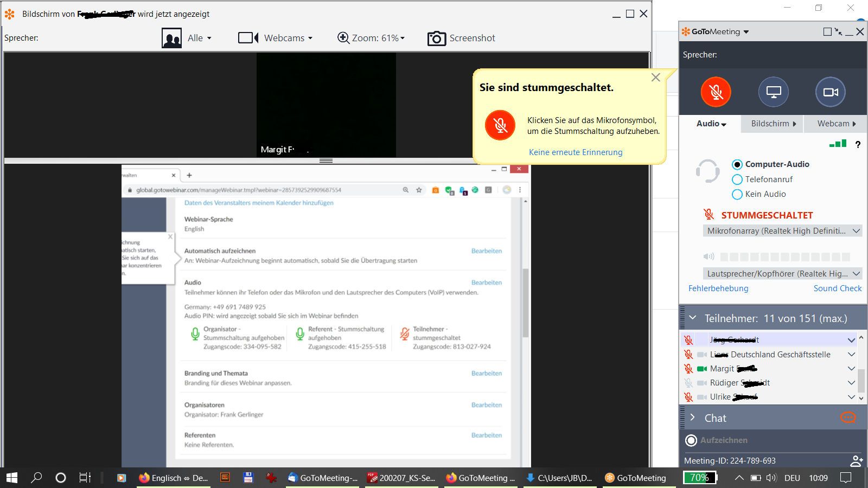
Task: Click the red microphone icon in the notification
Action: coord(500,125)
